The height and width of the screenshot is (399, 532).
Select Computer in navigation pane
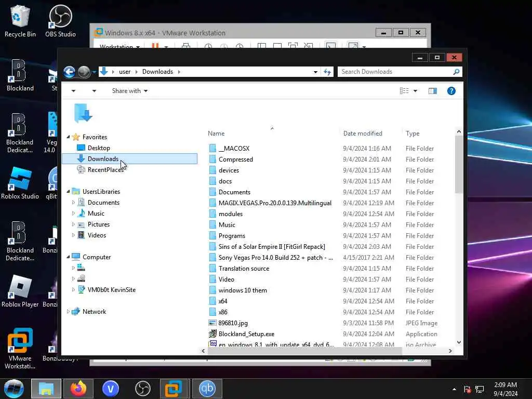pyautogui.click(x=96, y=257)
